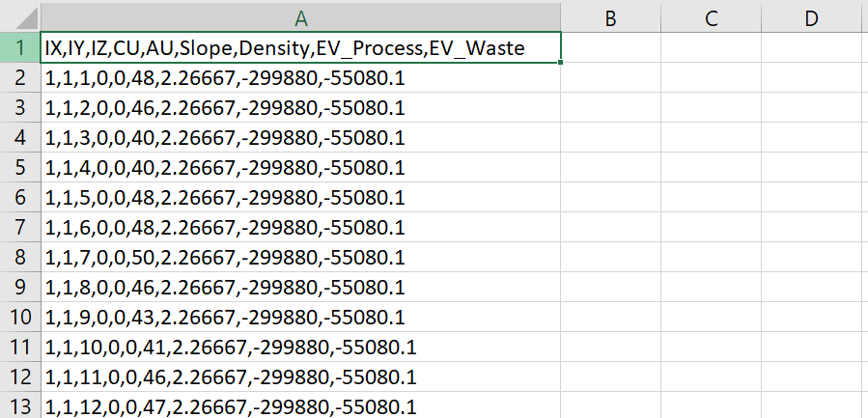Click cell A2 beginning with 1,1,1,0,0,48
The image size is (868, 418).
(x=300, y=77)
